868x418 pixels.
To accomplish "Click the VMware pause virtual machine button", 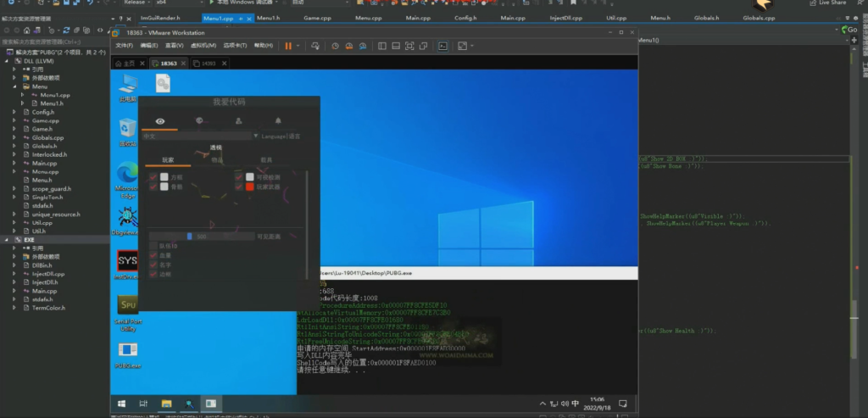I will (x=288, y=46).
